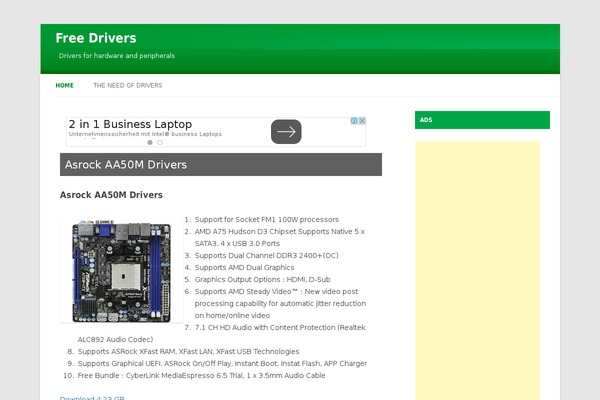Click 'Support for Socket FM1 100W processors'
The height and width of the screenshot is (400, 600).
(x=267, y=219)
